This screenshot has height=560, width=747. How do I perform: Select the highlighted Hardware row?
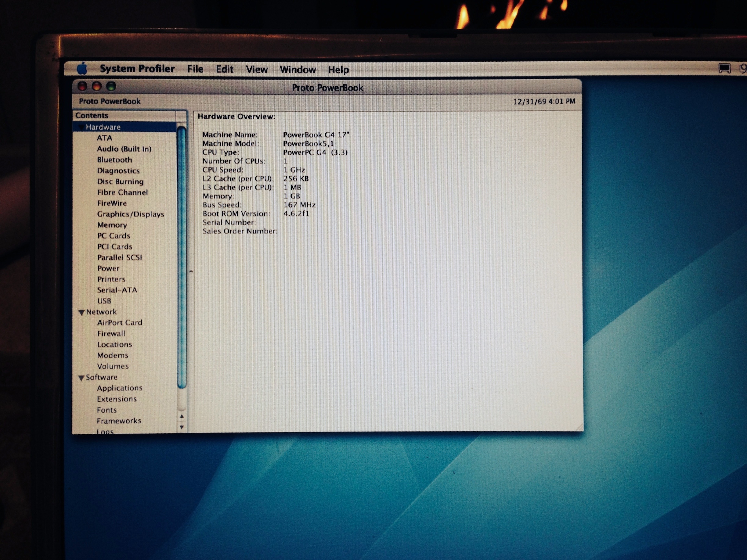124,127
